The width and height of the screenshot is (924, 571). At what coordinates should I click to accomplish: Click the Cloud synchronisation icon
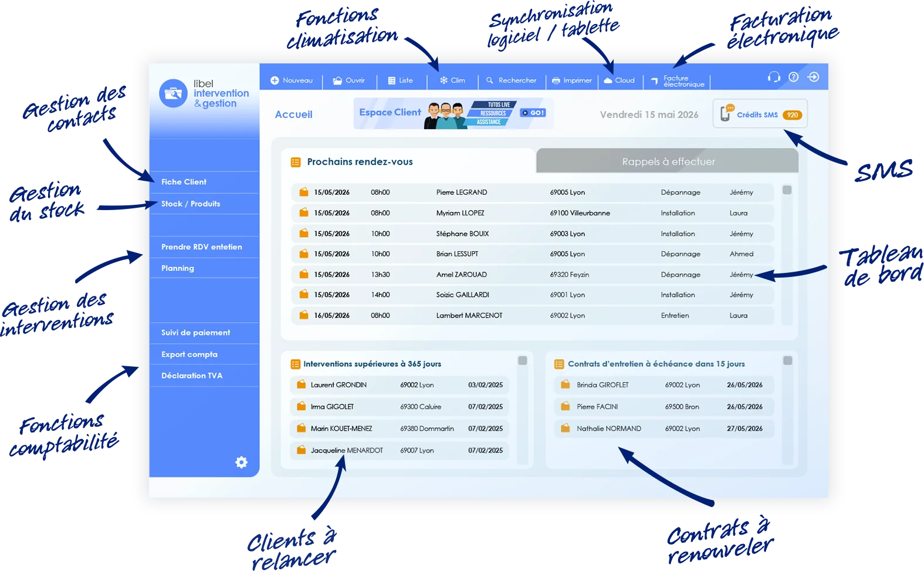click(608, 80)
